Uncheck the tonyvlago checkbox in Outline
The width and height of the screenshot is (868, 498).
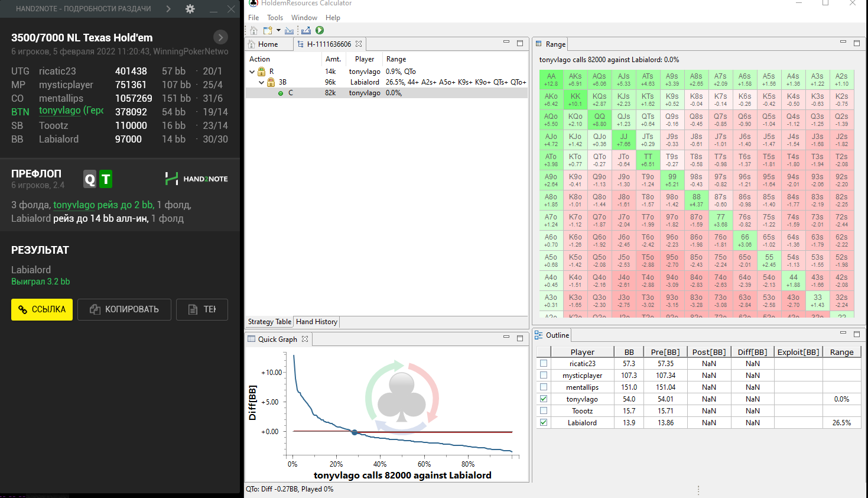point(544,399)
